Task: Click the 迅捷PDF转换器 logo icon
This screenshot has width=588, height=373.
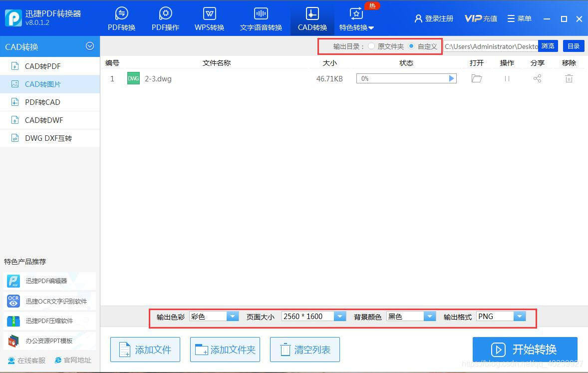Action: click(13, 17)
